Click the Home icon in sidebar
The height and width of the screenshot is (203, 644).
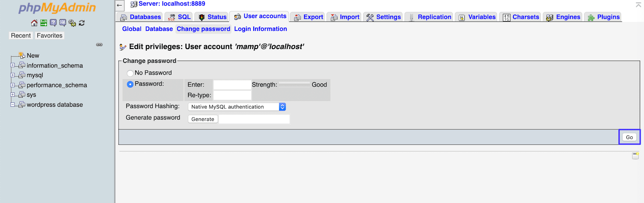34,23
